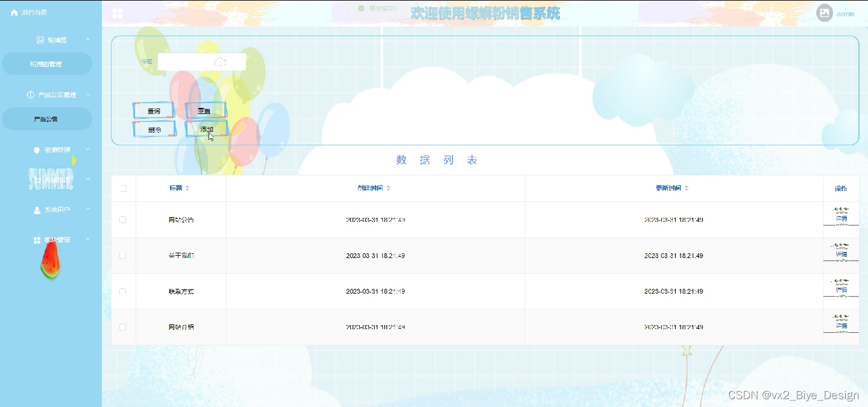Click the admin username label
The height and width of the screenshot is (407, 868).
[x=845, y=14]
